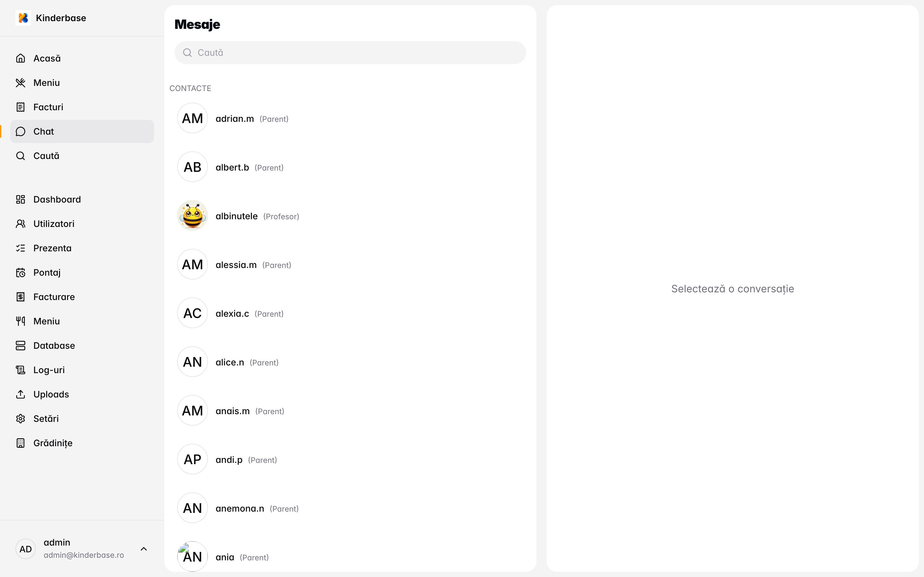
Task: Open Log-uri from the sidebar
Action: tap(49, 370)
